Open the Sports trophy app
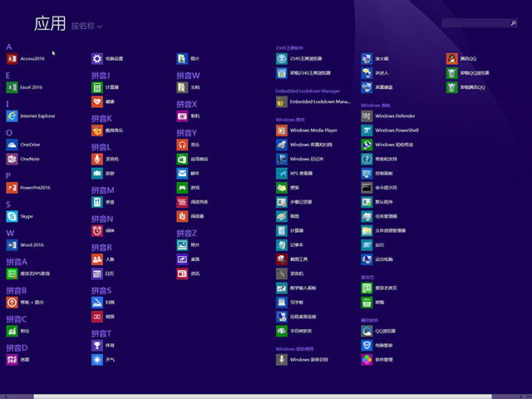The width and height of the screenshot is (532, 399). (103, 346)
